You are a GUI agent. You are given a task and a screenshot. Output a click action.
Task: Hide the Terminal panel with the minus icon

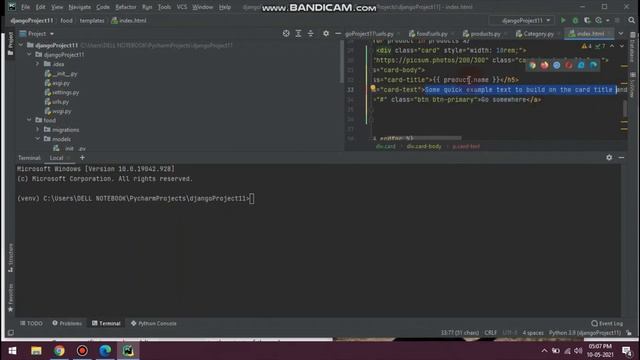tap(621, 158)
